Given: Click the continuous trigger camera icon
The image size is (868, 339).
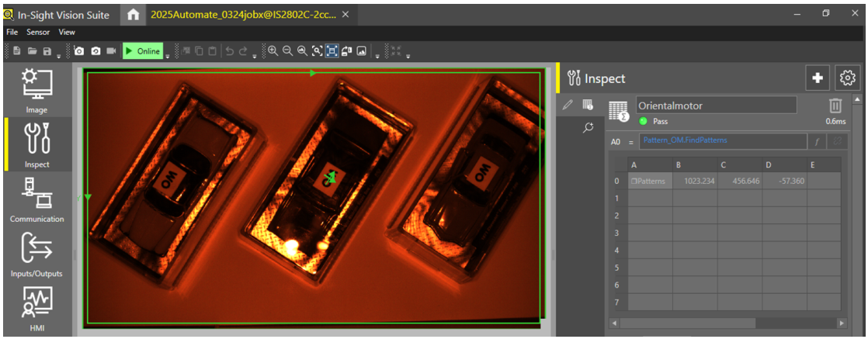Looking at the screenshot, I should (x=95, y=51).
